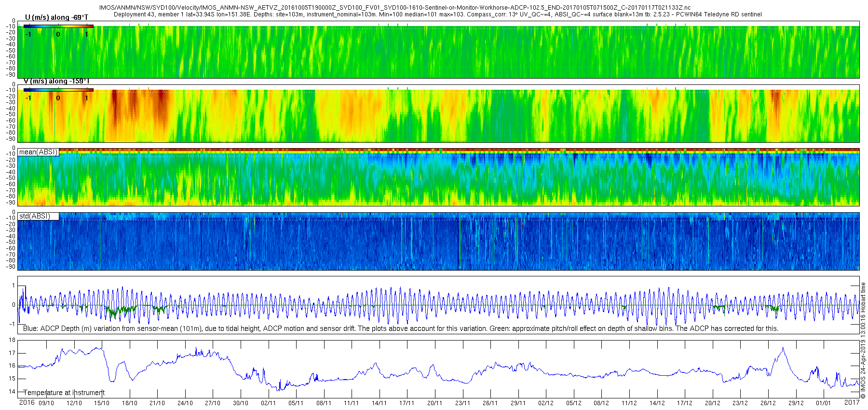
Task: Click the 29/11 date tick label
Action: [518, 403]
